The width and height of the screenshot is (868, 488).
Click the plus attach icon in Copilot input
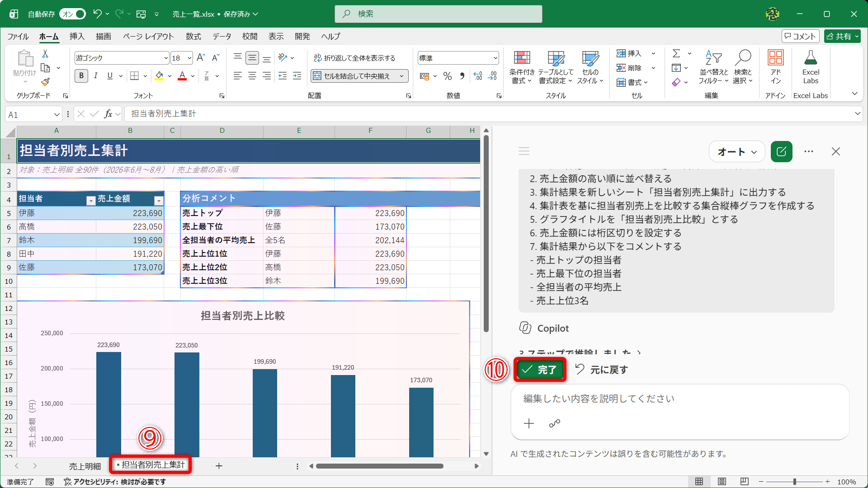(x=529, y=423)
